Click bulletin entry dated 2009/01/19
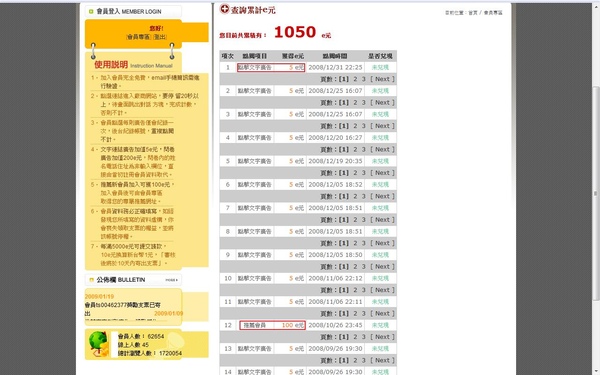This screenshot has height=375, width=600. pos(122,305)
